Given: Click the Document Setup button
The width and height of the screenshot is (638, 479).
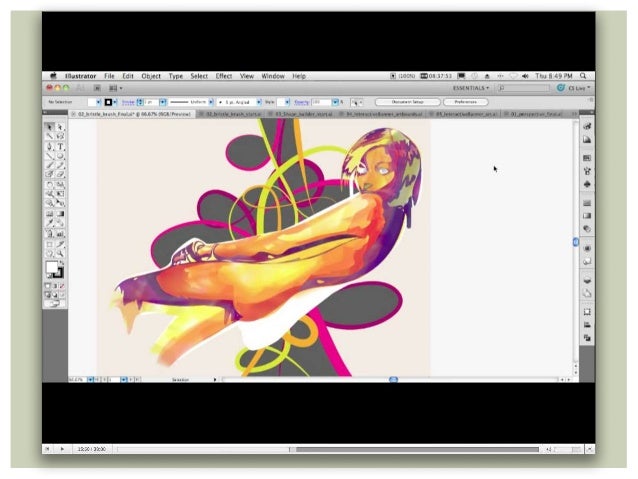Looking at the screenshot, I should click(407, 102).
